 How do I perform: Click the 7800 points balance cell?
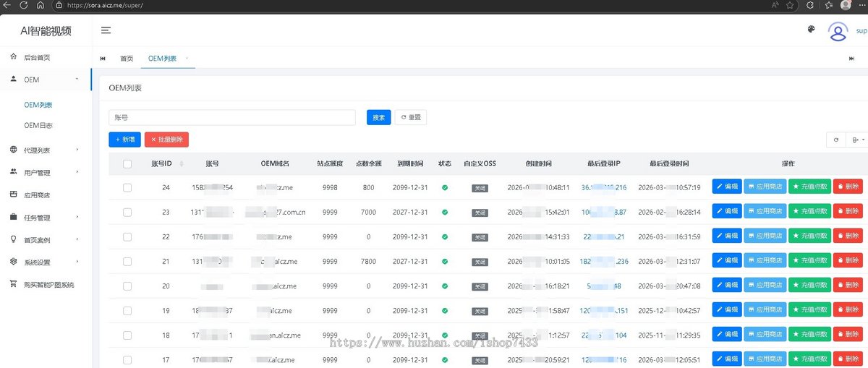point(369,262)
